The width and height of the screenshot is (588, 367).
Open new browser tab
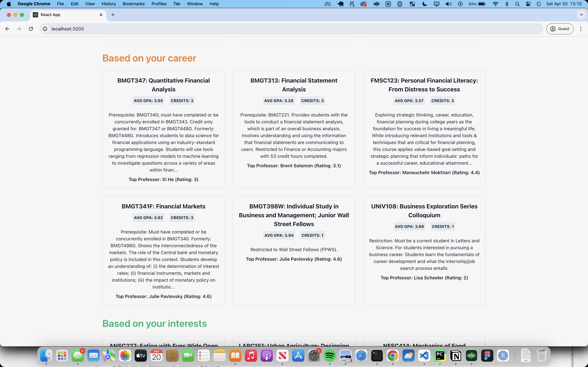coord(113,15)
